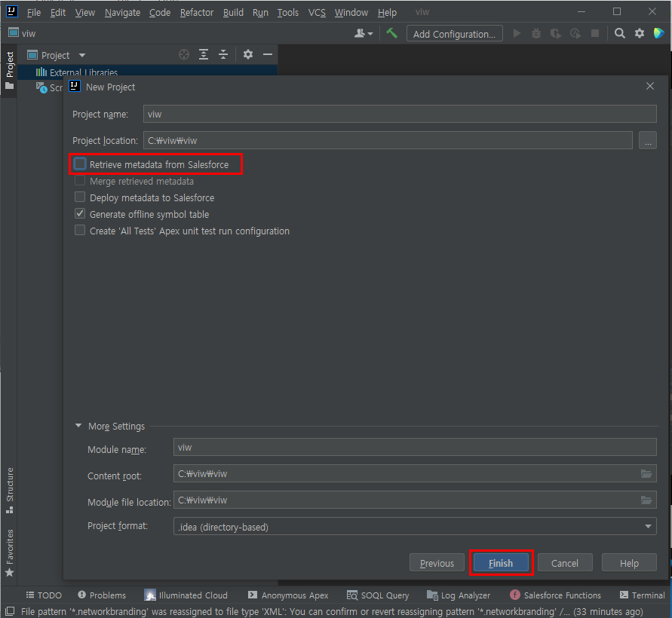
Task: Toggle Merge retrieved metadata checkbox
Action: (x=80, y=181)
